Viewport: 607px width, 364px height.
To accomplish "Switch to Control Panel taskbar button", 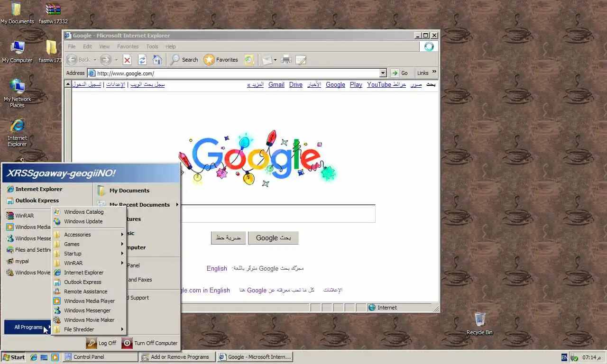I will click(x=100, y=357).
